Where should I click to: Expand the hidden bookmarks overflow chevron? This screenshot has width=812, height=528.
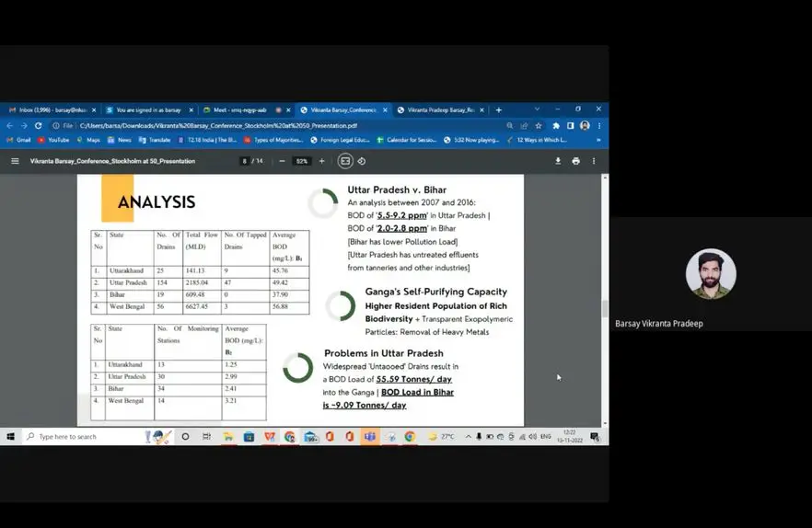[x=598, y=140]
